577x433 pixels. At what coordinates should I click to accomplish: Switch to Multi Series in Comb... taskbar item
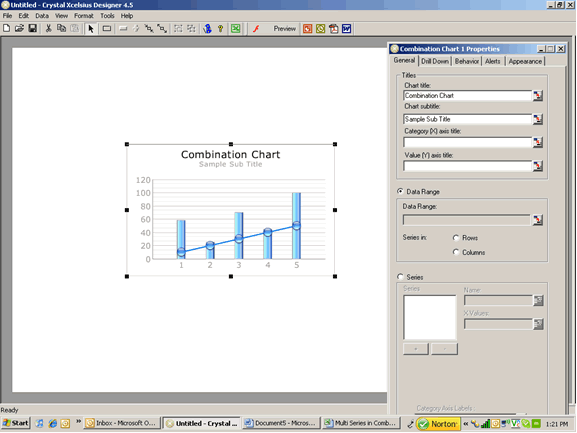(x=361, y=423)
